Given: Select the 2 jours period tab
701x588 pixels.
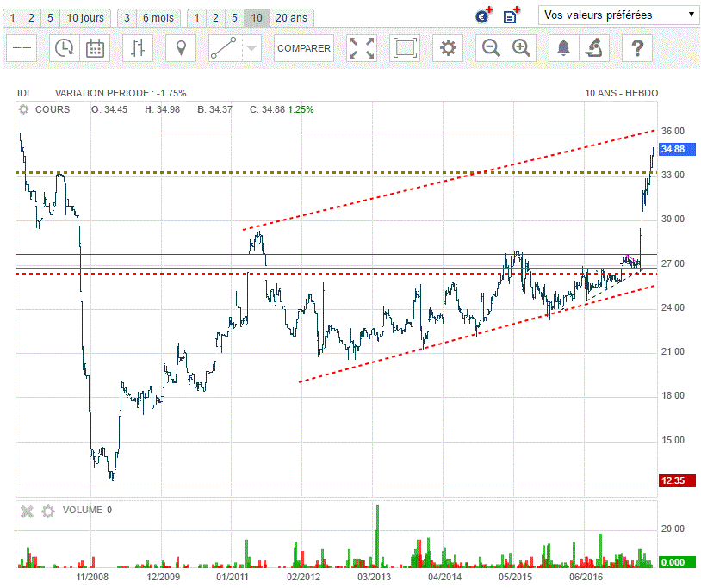Looking at the screenshot, I should (31, 18).
